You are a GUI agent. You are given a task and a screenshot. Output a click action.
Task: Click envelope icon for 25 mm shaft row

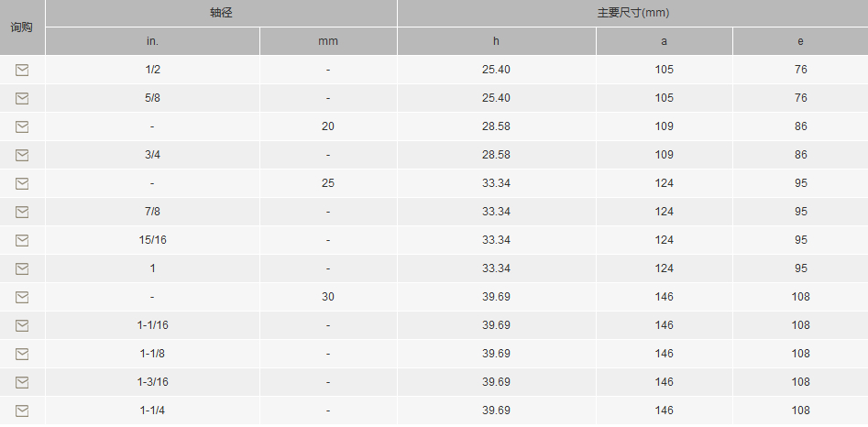22,183
